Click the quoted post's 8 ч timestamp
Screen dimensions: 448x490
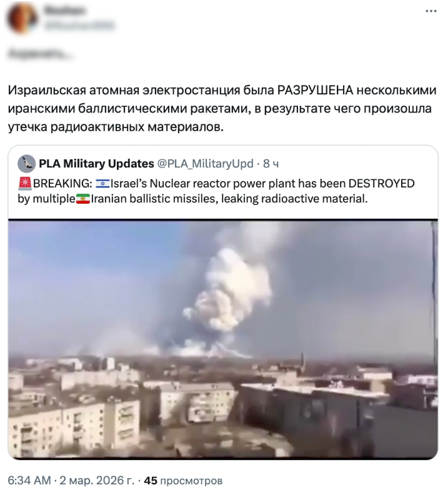tap(271, 164)
